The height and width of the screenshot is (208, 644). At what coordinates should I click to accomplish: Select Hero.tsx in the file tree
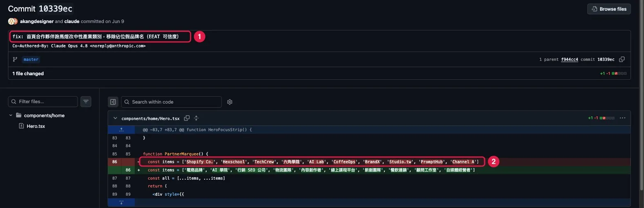[36, 126]
